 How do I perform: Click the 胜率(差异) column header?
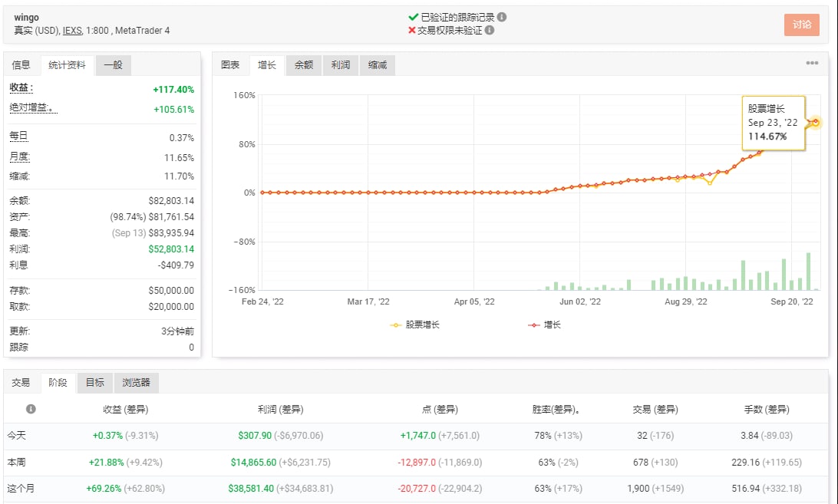[556, 410]
